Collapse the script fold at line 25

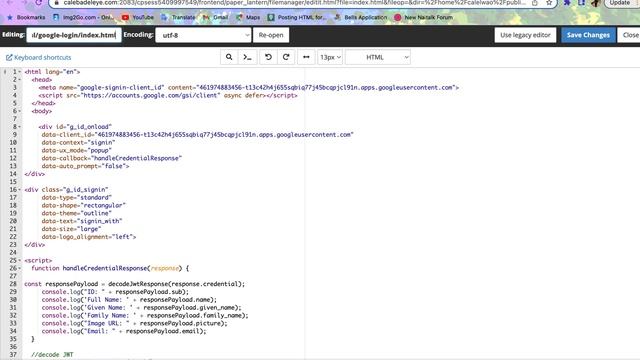[x=20, y=260]
